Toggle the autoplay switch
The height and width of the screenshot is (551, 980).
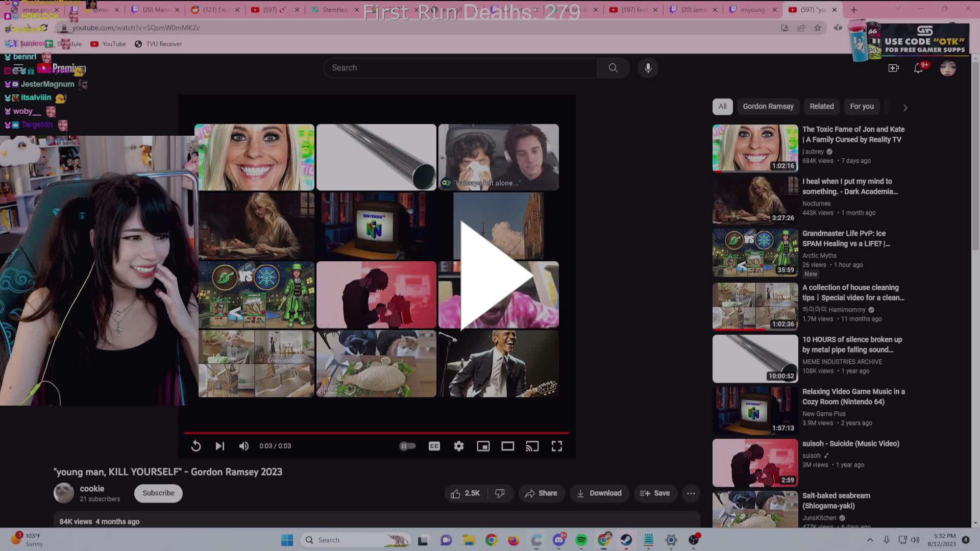point(407,446)
